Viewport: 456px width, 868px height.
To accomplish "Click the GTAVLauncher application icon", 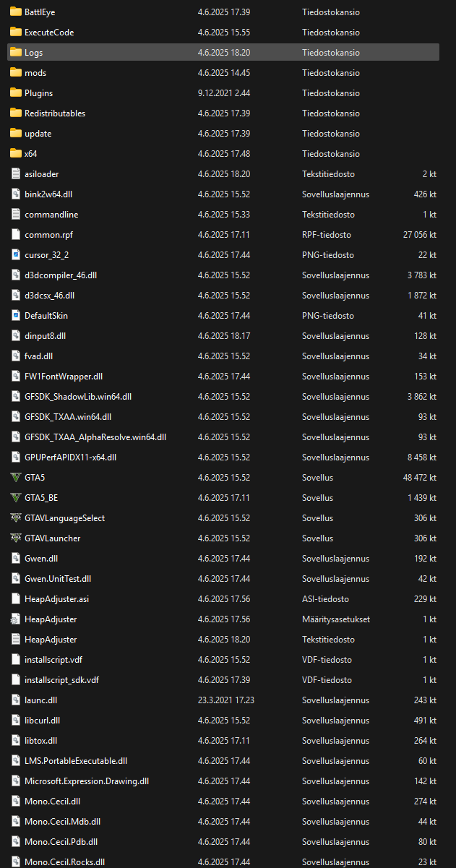I will pyautogui.click(x=16, y=538).
